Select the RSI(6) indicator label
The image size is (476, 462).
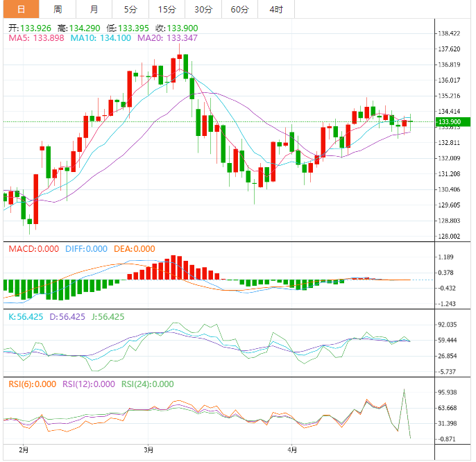[32, 384]
